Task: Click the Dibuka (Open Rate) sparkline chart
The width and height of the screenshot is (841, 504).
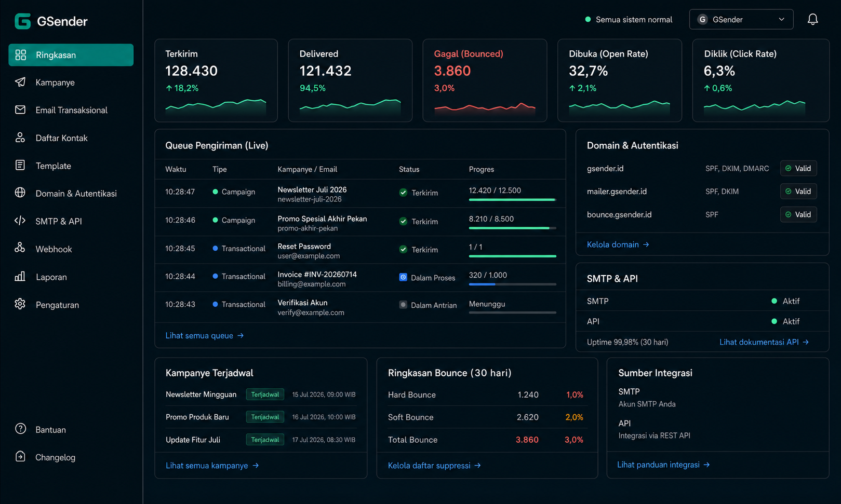Action: coord(619,106)
